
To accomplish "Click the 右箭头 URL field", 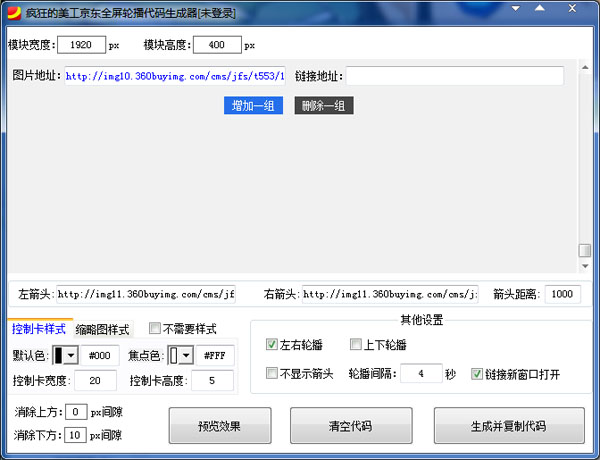I will pos(390,294).
